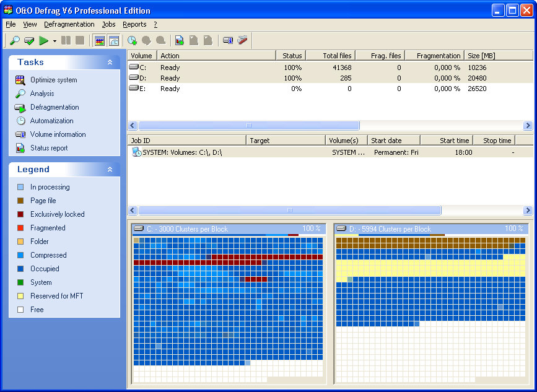The image size is (537, 392).
Task: Click the Defragmentation task link
Action: [x=55, y=107]
